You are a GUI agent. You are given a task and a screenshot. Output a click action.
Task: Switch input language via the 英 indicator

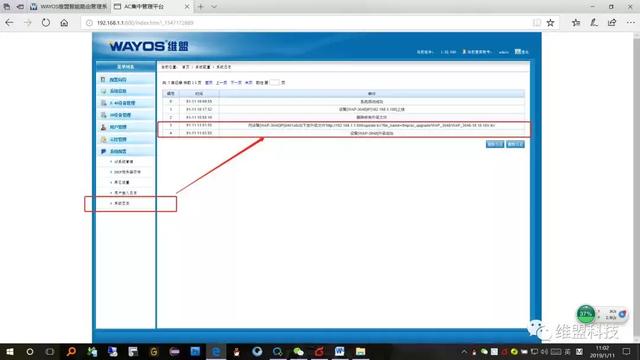click(x=567, y=351)
